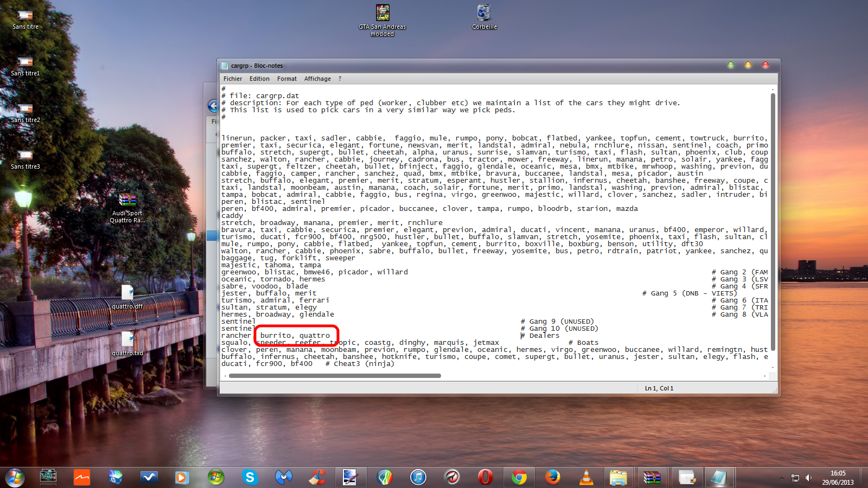Click the cargrp Bloc-notes title bar icon
868x488 pixels.
pyautogui.click(x=225, y=66)
